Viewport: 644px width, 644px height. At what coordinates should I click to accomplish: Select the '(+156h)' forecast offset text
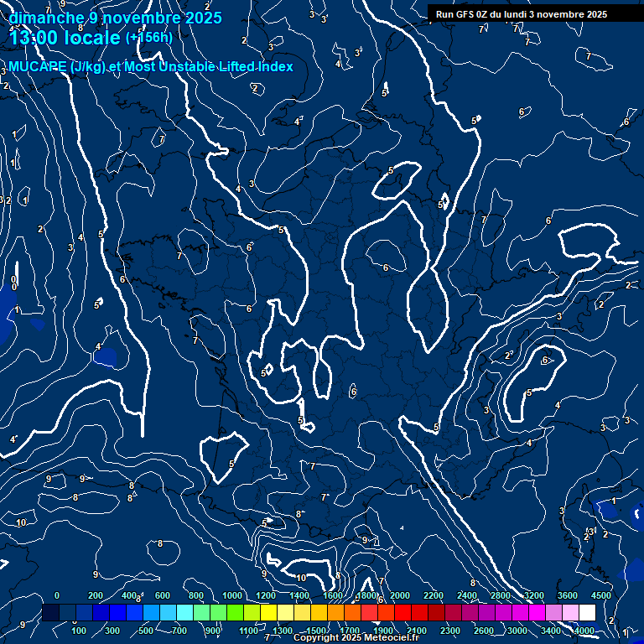click(148, 38)
